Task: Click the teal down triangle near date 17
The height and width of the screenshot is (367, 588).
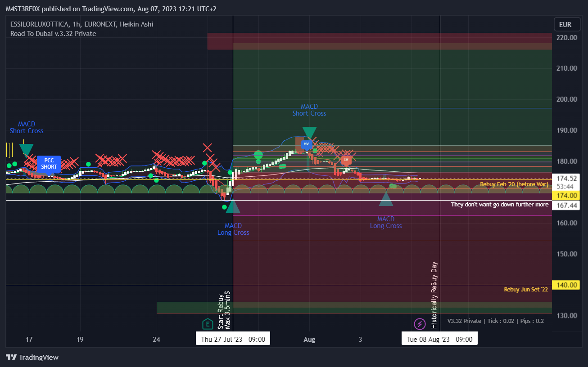Action: 27,150
